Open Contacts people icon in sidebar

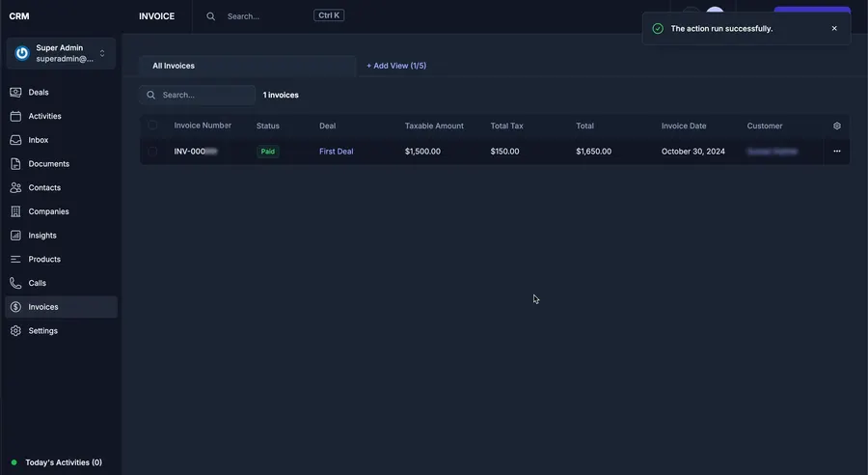coord(15,187)
